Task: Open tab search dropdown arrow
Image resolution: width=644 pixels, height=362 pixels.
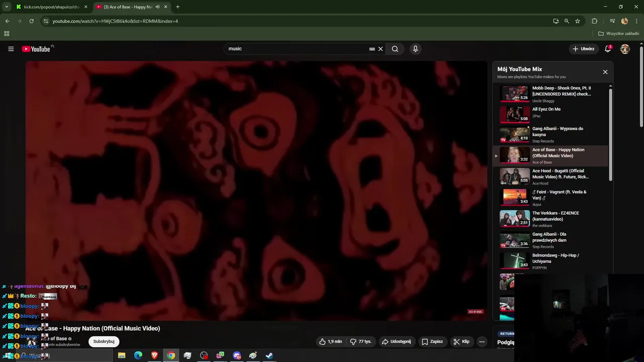Action: (x=7, y=7)
